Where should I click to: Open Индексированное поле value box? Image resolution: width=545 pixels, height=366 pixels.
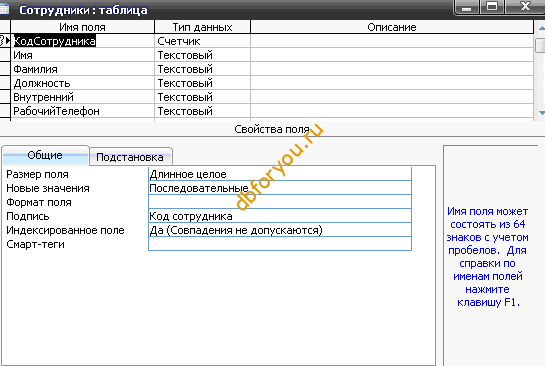[x=280, y=230]
